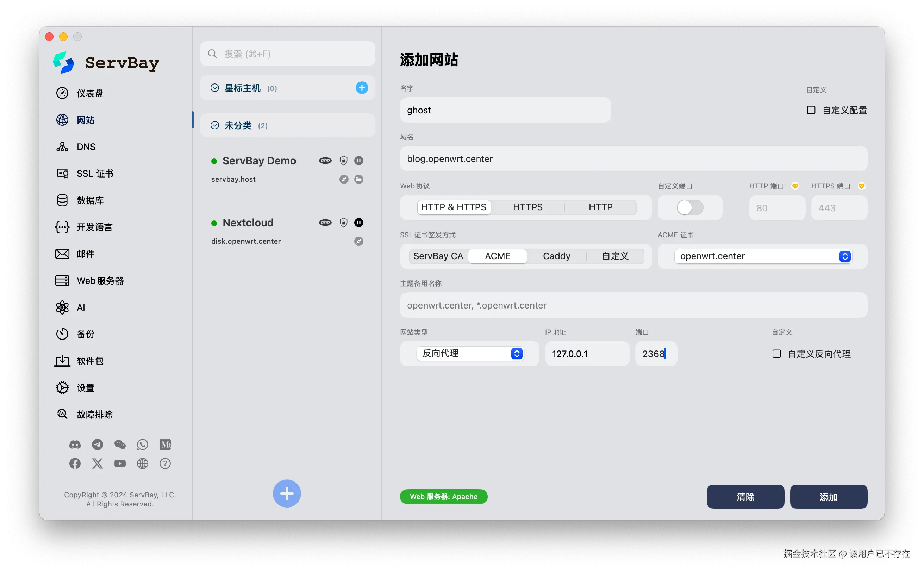Open the 网站类型 反向代理 dropdown
Viewport: 924px width, 572px height.
pos(470,353)
